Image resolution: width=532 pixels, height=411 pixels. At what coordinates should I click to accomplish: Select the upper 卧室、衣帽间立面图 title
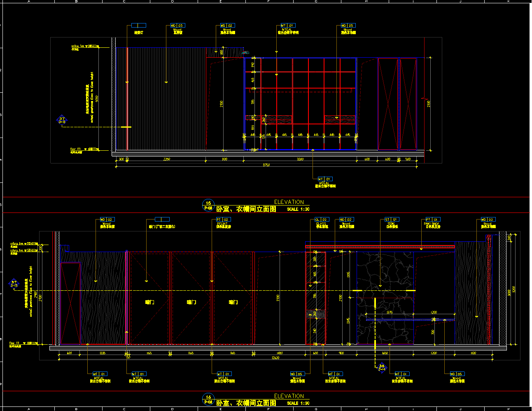click(x=246, y=209)
